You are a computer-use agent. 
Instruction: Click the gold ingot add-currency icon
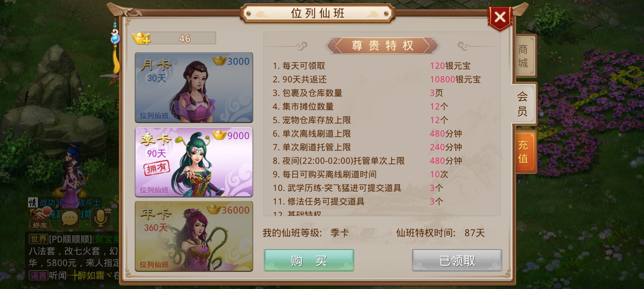pyautogui.click(x=142, y=39)
